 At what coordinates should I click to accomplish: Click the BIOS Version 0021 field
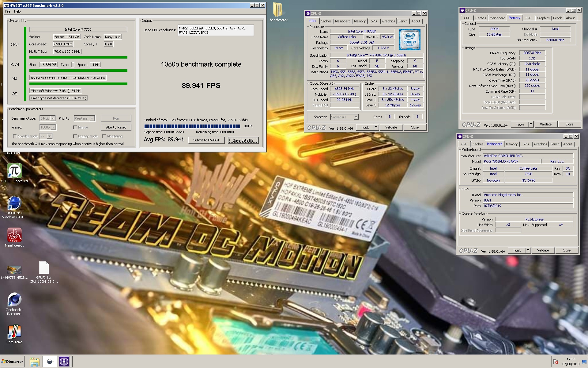coord(528,200)
